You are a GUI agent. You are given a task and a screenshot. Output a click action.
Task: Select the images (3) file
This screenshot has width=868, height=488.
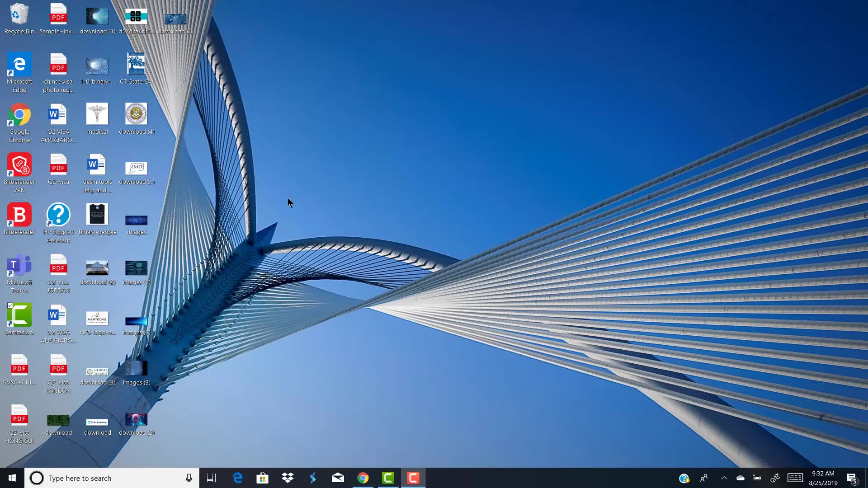[x=137, y=373]
